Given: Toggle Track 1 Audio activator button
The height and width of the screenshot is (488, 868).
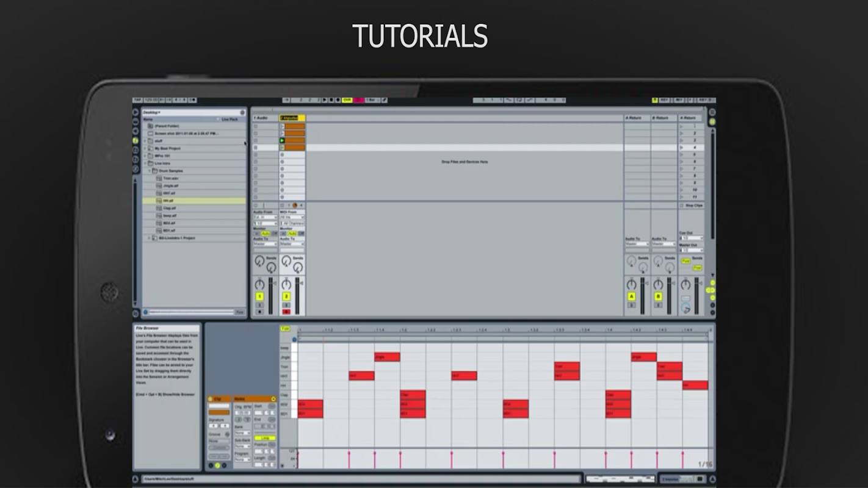Looking at the screenshot, I should (x=259, y=296).
